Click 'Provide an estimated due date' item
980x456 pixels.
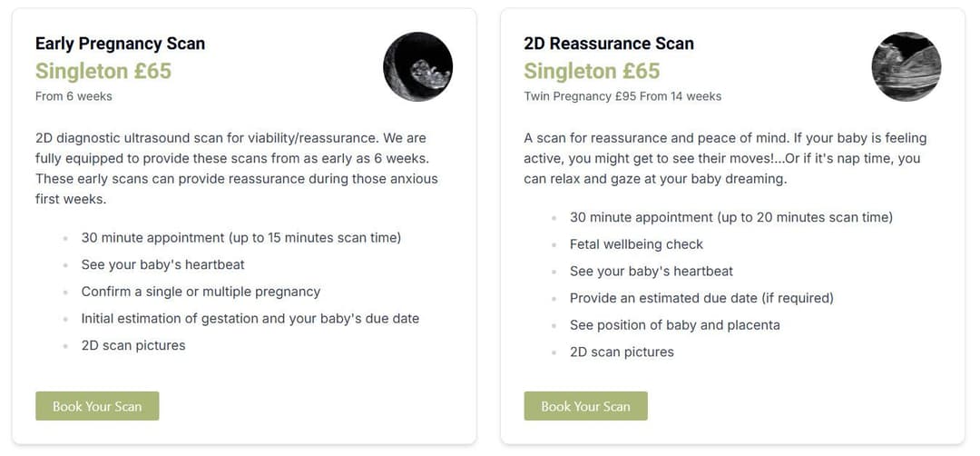click(701, 298)
